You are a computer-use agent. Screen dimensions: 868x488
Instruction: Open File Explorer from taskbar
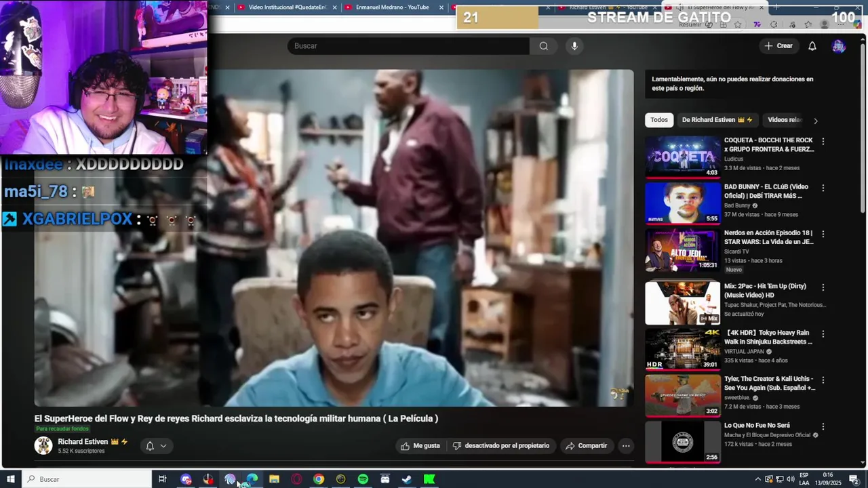coord(274,479)
